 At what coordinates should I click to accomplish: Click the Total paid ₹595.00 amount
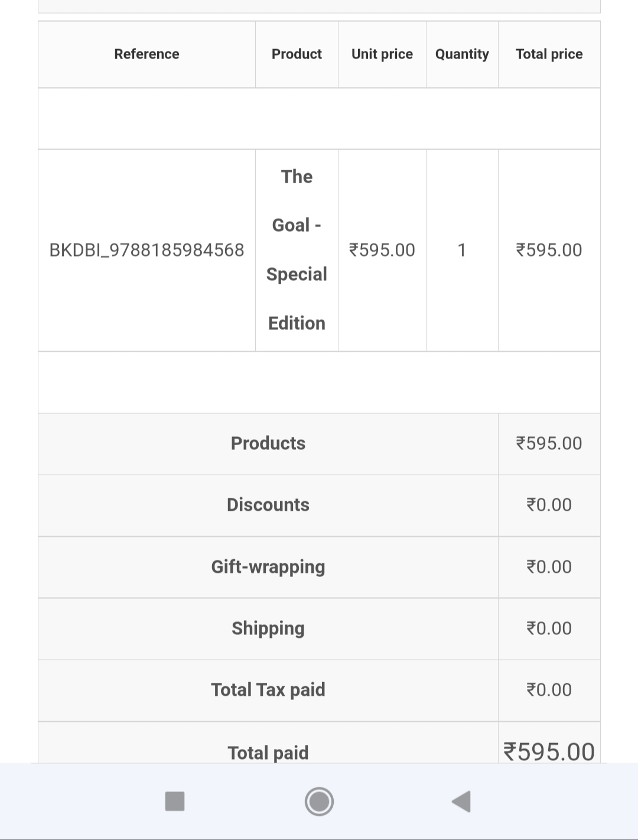coord(549,752)
